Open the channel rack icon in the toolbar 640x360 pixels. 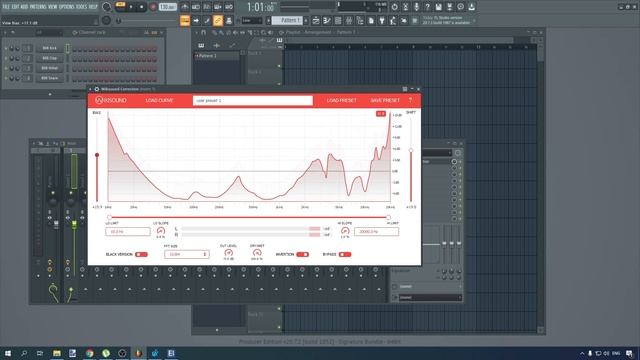pos(338,20)
